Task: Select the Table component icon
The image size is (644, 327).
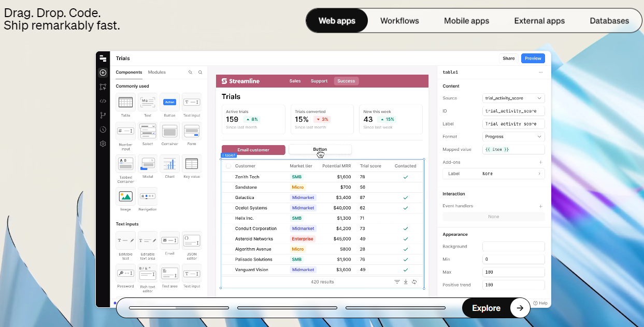Action: 125,102
